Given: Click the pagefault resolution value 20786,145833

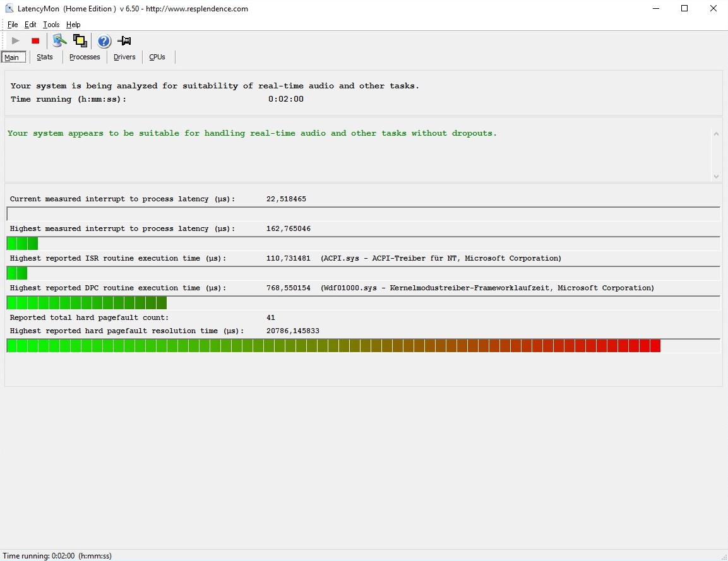Looking at the screenshot, I should tap(293, 331).
